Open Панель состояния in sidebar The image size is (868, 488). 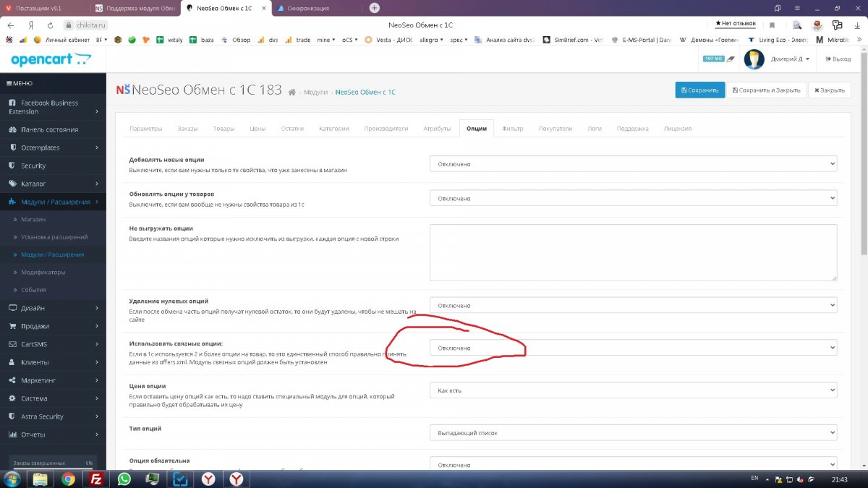pyautogui.click(x=53, y=129)
